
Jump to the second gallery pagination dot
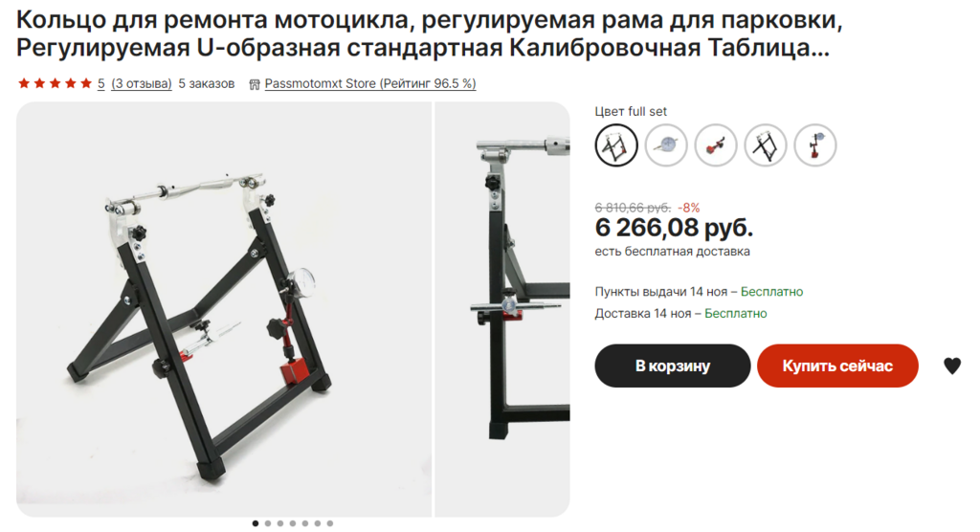click(268, 523)
